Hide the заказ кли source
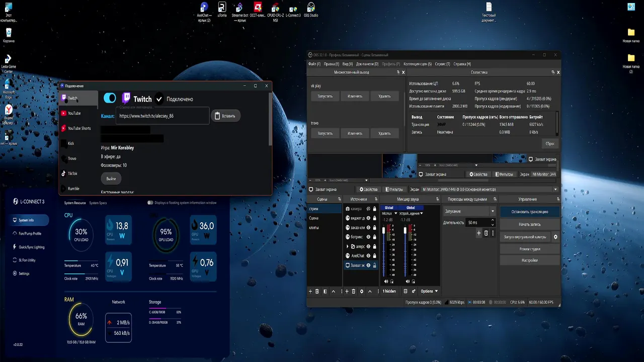Viewport: 644px width, 362px height. 368,228
